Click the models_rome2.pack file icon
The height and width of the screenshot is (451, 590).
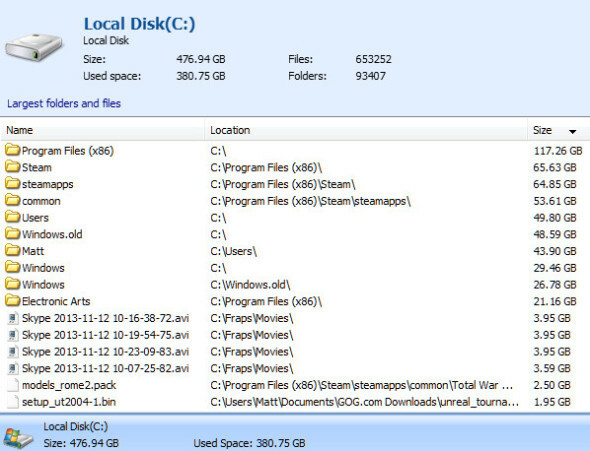coord(13,385)
